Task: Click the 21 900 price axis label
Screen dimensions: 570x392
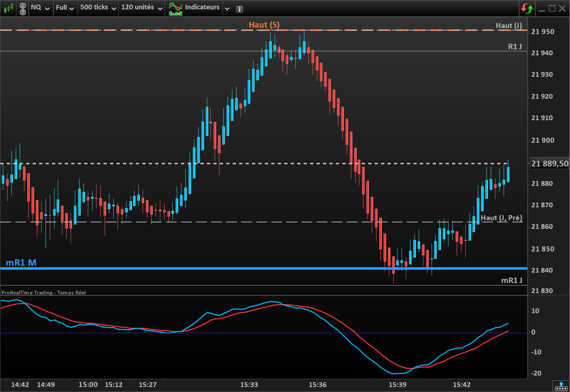Action: click(542, 140)
